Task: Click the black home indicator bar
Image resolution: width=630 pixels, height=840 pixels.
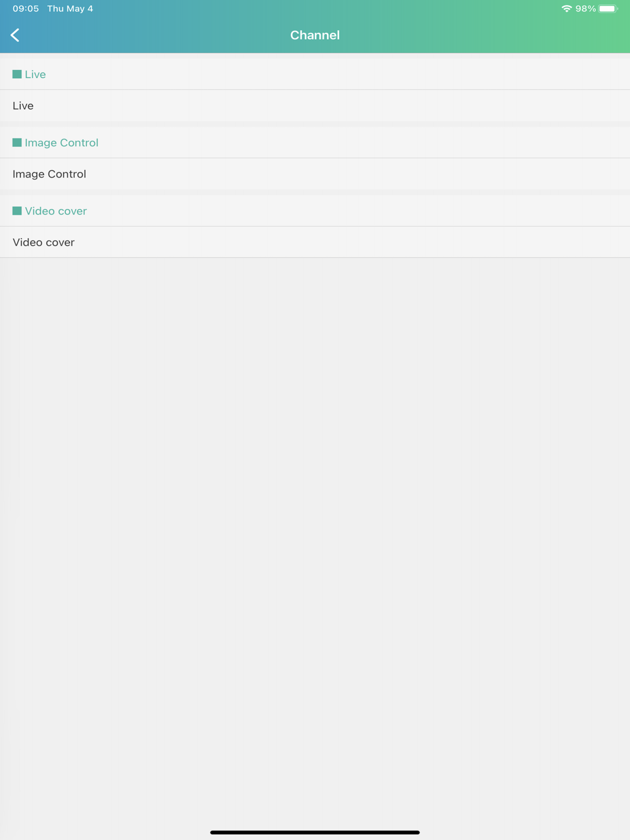Action: (315, 832)
